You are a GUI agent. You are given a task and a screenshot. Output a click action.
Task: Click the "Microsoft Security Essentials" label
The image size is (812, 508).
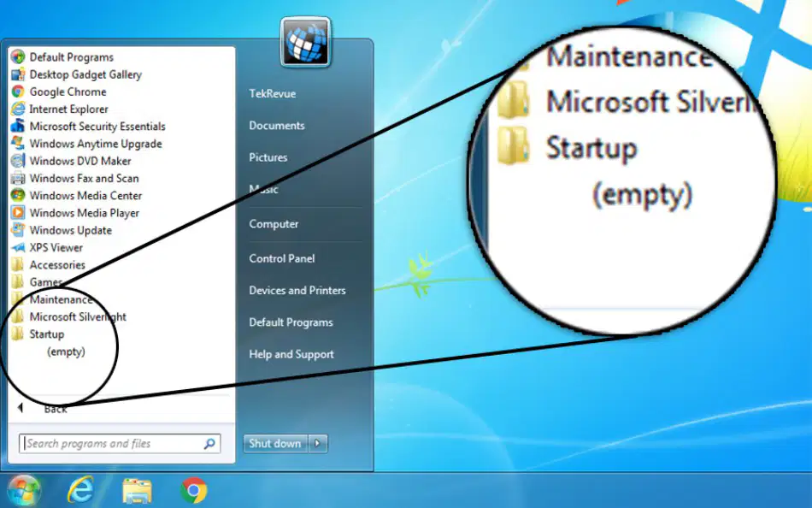tap(97, 126)
